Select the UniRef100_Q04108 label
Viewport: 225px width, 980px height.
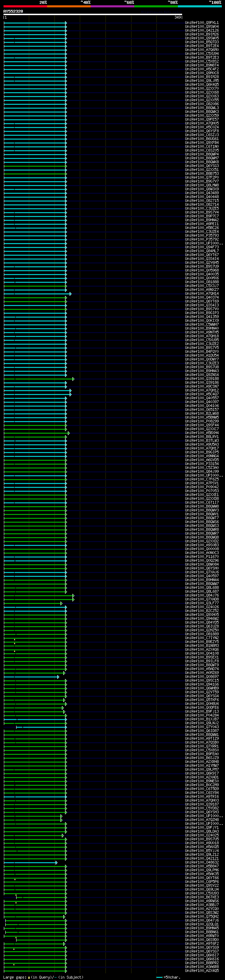click(x=202, y=653)
